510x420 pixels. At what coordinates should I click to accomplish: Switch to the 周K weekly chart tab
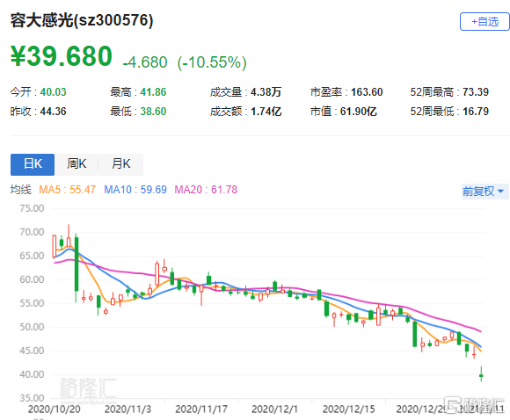[76, 164]
